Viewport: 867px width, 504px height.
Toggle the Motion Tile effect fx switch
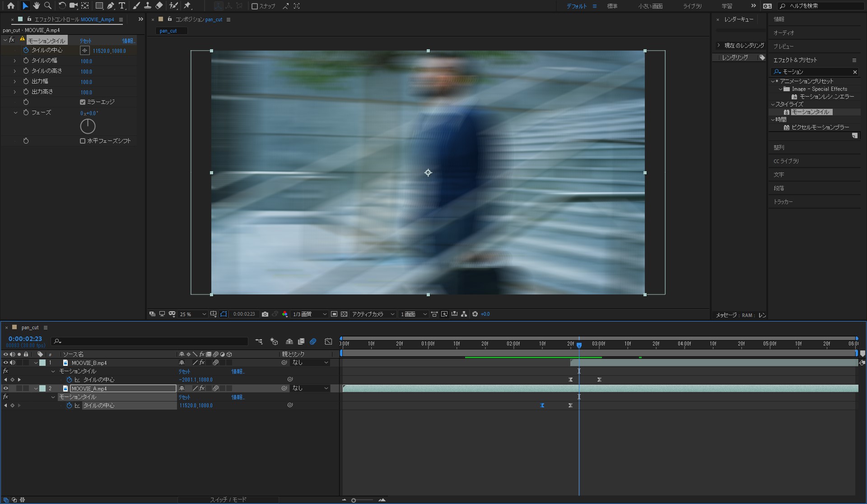(12, 40)
